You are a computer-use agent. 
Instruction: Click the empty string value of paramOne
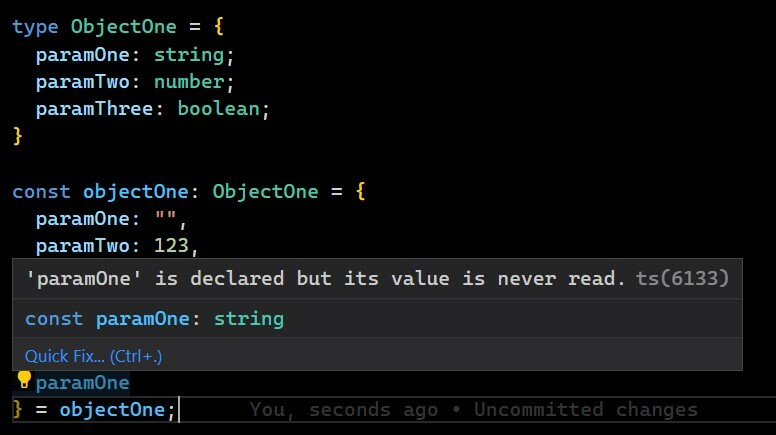[166, 216]
